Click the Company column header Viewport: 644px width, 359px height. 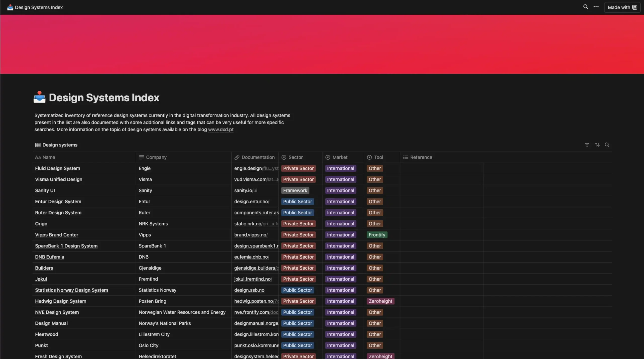(184, 157)
